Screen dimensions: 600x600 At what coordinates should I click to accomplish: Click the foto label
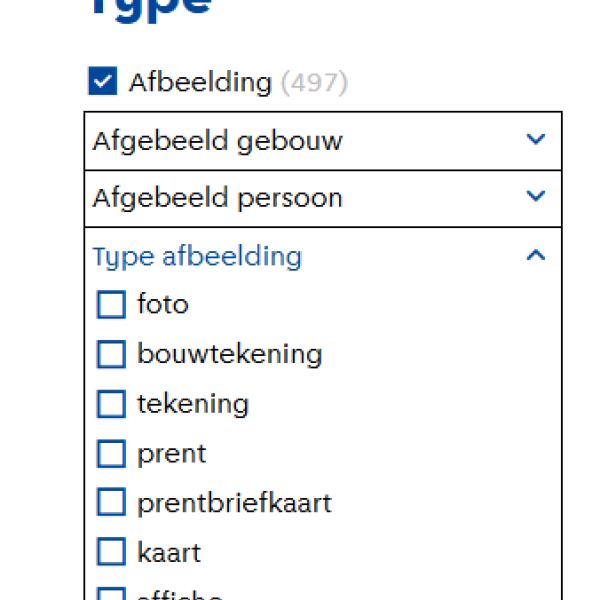(x=163, y=304)
